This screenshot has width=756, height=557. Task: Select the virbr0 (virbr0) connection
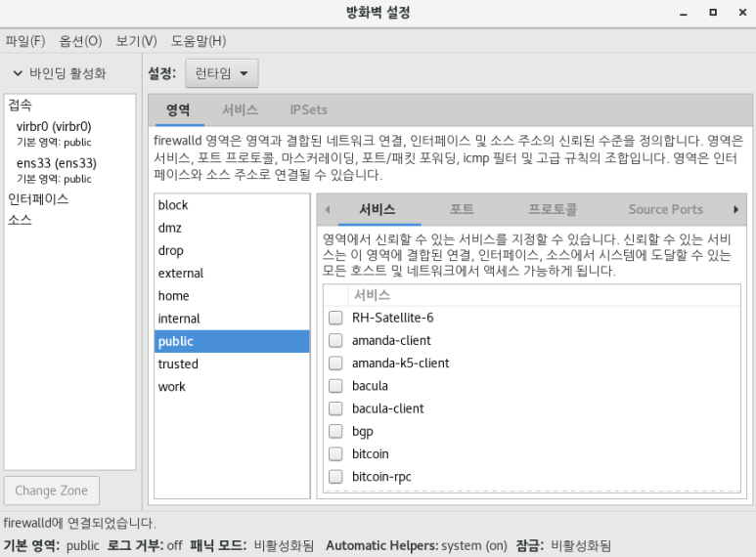click(x=69, y=134)
